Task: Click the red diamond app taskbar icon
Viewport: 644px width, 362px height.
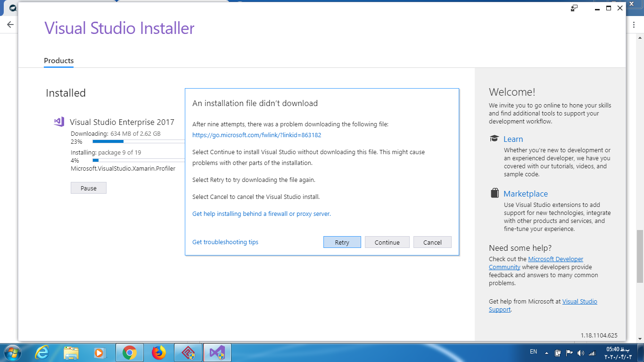Action: point(188,353)
